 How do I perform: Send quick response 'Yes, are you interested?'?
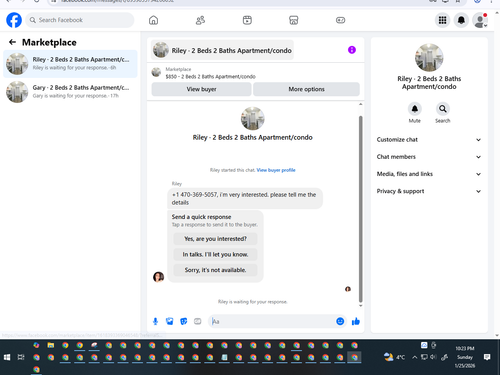(x=215, y=239)
